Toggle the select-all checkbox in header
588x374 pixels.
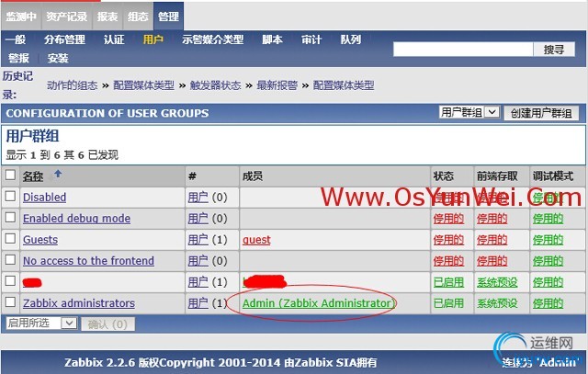[10, 175]
